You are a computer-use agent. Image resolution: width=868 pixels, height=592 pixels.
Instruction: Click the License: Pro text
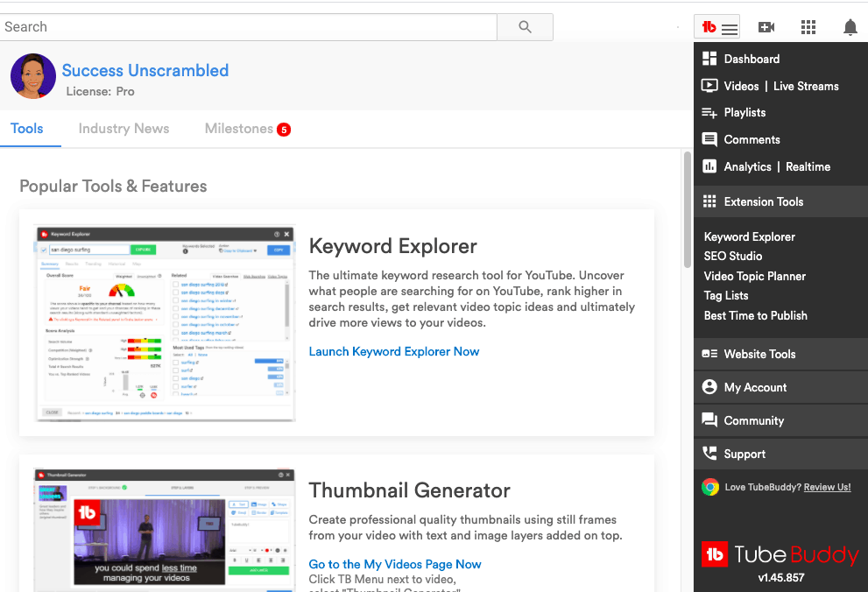[x=100, y=91]
